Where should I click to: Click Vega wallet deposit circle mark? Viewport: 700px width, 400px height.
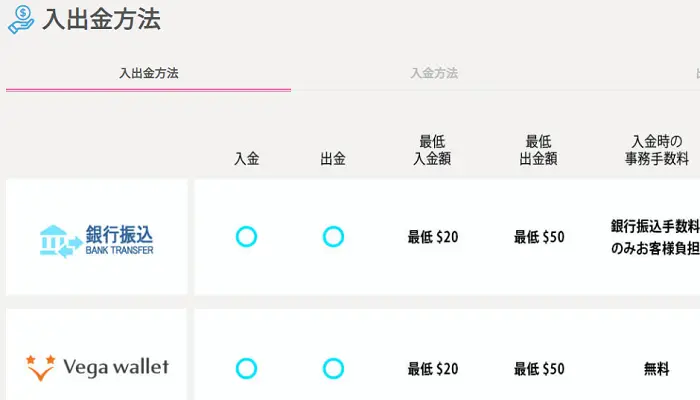click(x=246, y=368)
